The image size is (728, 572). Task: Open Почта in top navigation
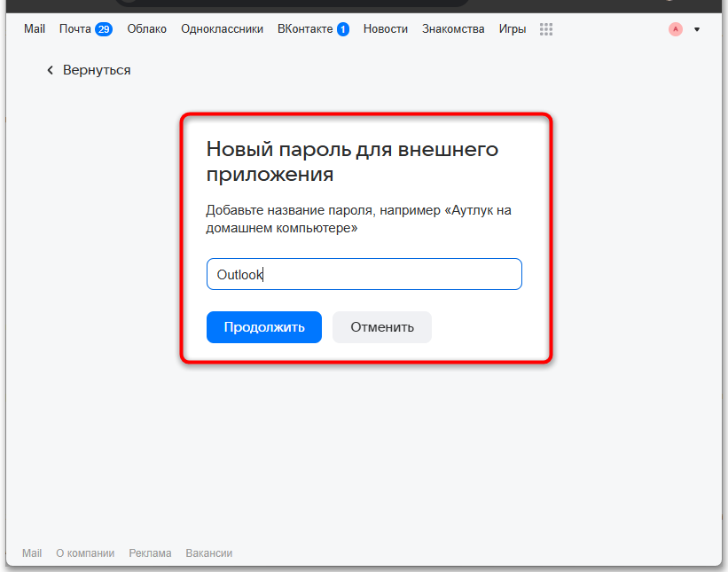coord(75,28)
